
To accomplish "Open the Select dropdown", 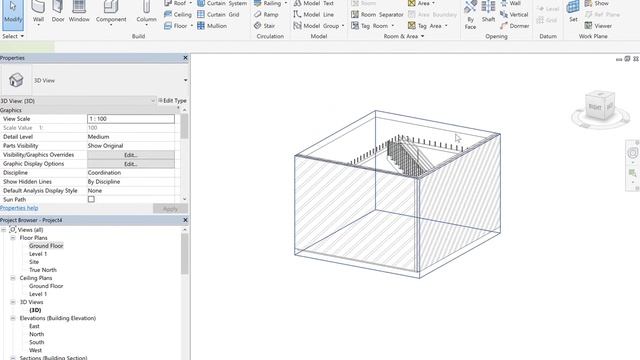I will [13, 36].
